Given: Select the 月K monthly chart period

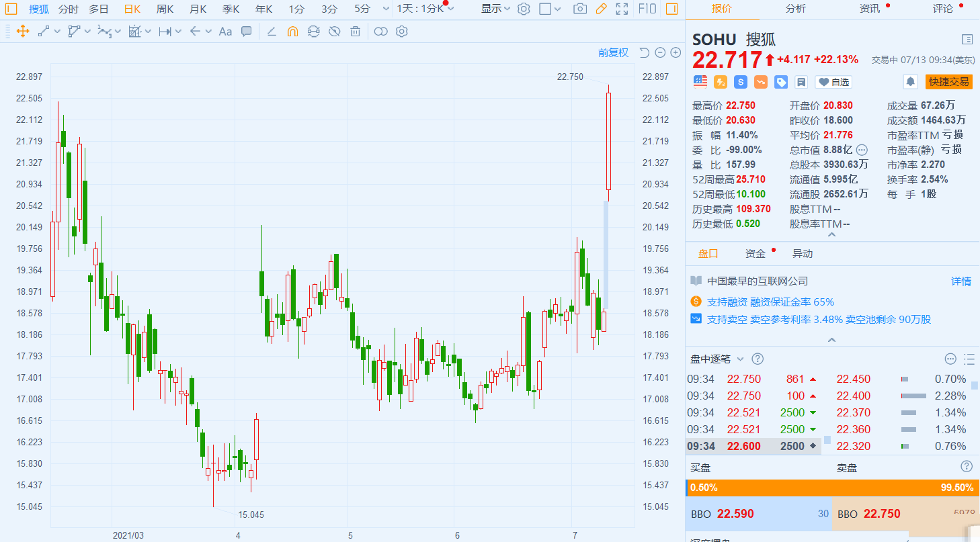Looking at the screenshot, I should 198,9.
